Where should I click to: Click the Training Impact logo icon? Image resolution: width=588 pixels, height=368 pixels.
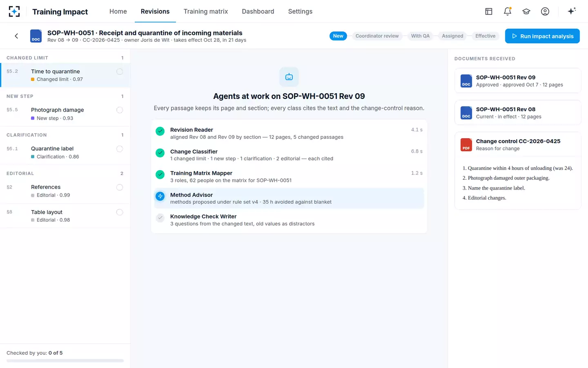point(14,11)
